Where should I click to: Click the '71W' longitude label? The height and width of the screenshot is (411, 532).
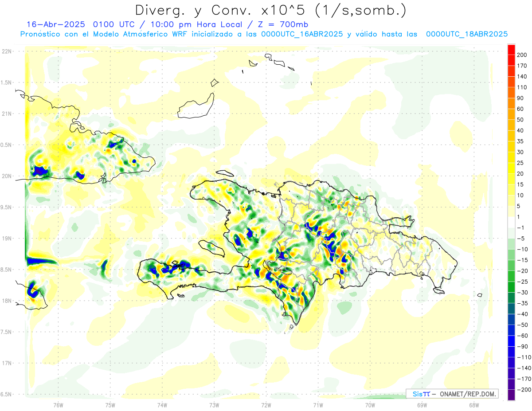click(318, 405)
